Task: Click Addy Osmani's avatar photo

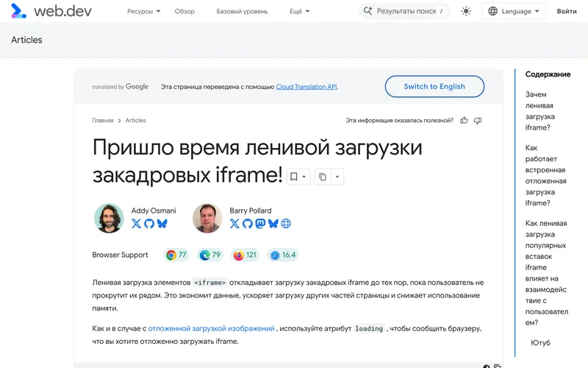Action: (109, 218)
